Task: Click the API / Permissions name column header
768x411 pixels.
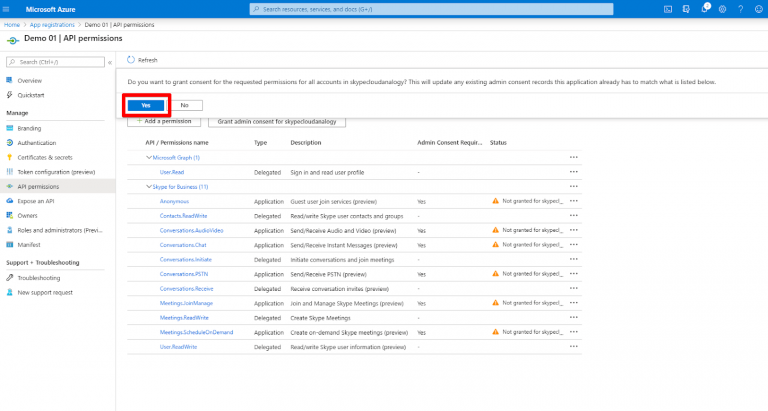Action: coord(177,143)
